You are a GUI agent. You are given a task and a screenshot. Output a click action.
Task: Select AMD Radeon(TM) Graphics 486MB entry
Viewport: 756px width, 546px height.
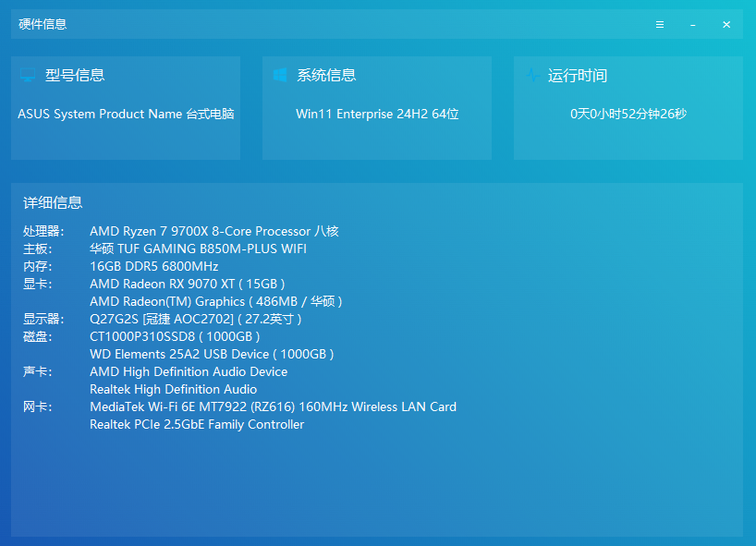pos(216,302)
